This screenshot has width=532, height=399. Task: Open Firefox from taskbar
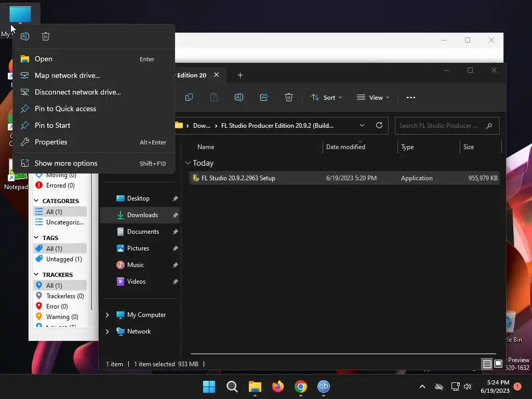(278, 387)
